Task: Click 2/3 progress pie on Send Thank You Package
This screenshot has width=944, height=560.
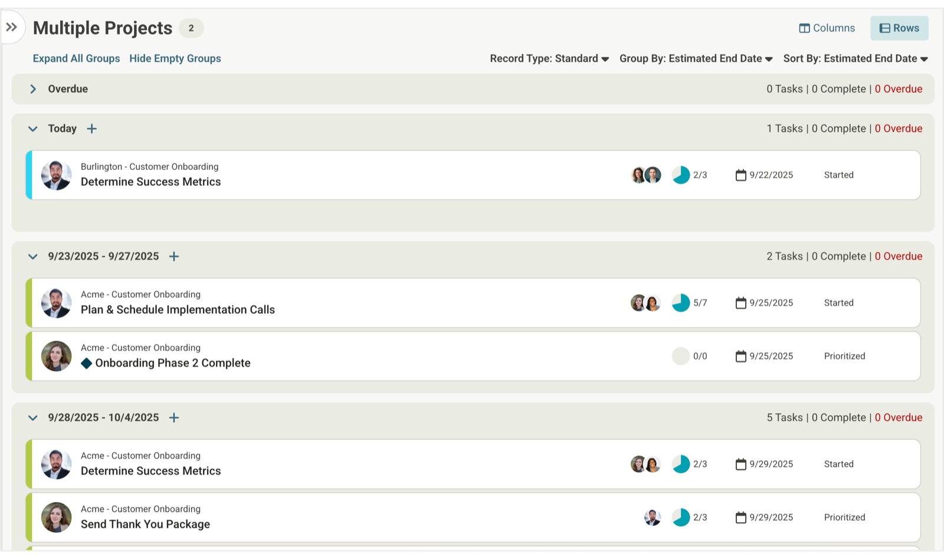Action: click(681, 518)
